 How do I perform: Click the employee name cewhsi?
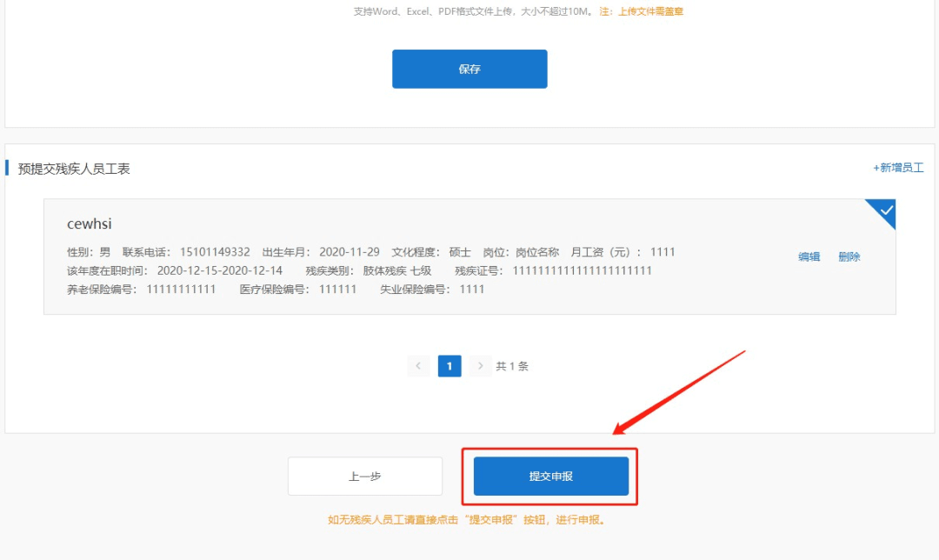(90, 224)
